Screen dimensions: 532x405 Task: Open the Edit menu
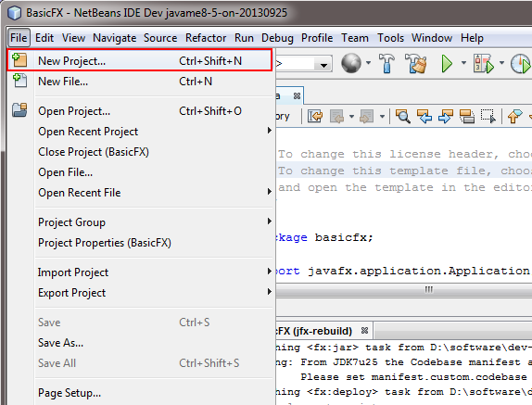pyautogui.click(x=44, y=38)
